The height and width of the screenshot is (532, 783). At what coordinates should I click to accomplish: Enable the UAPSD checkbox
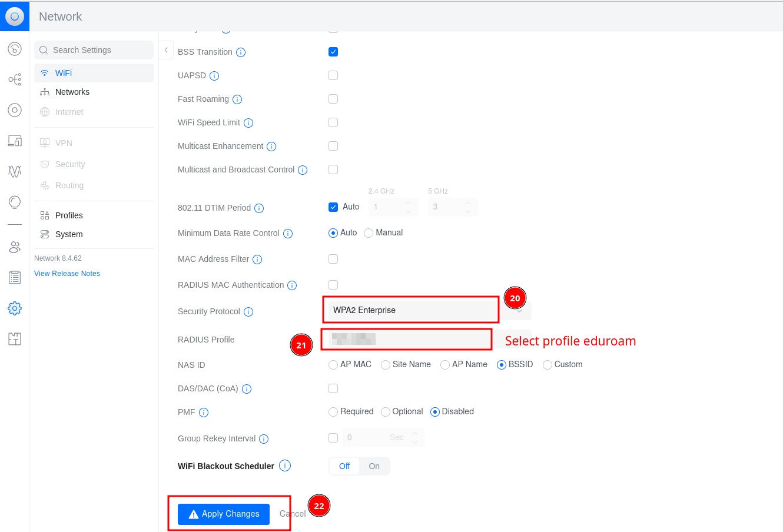pyautogui.click(x=333, y=75)
